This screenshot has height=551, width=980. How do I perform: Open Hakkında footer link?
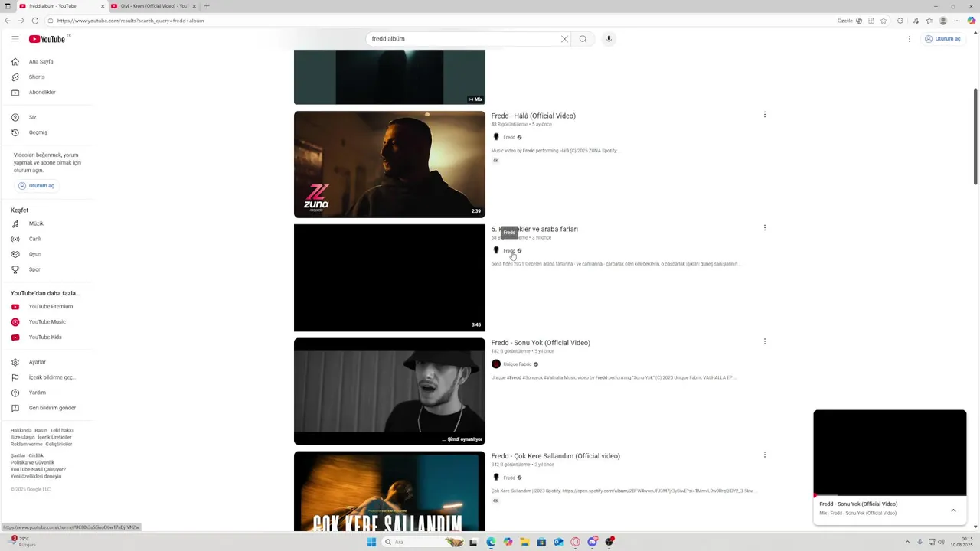[x=21, y=431]
